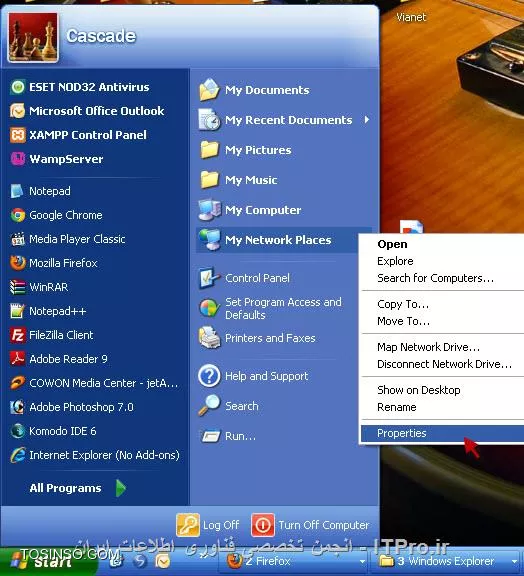Click Outlook quick launch taskbar icon

coord(162,562)
